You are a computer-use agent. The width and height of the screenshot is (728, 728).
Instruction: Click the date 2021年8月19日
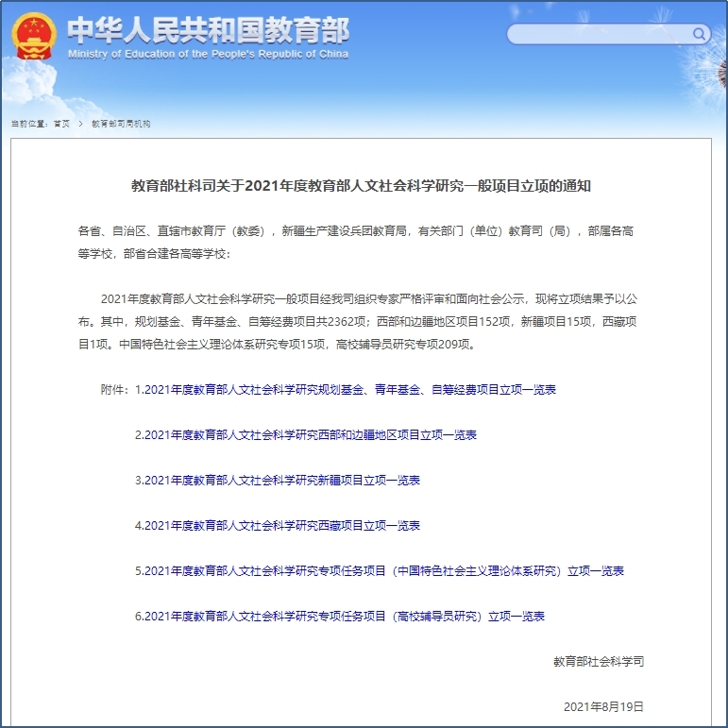pyautogui.click(x=603, y=706)
